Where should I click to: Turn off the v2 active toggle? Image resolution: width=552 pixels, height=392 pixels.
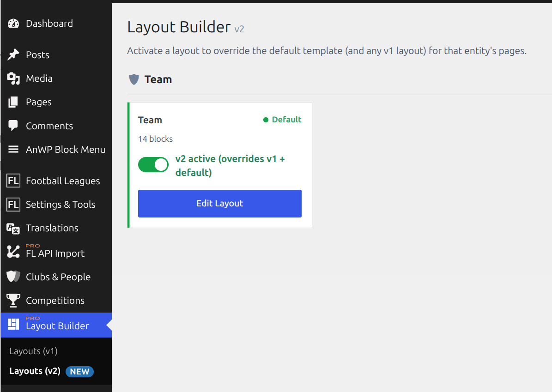[x=153, y=165]
